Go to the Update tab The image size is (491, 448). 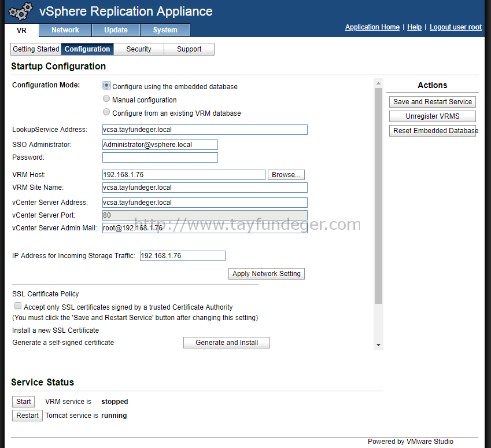[116, 30]
